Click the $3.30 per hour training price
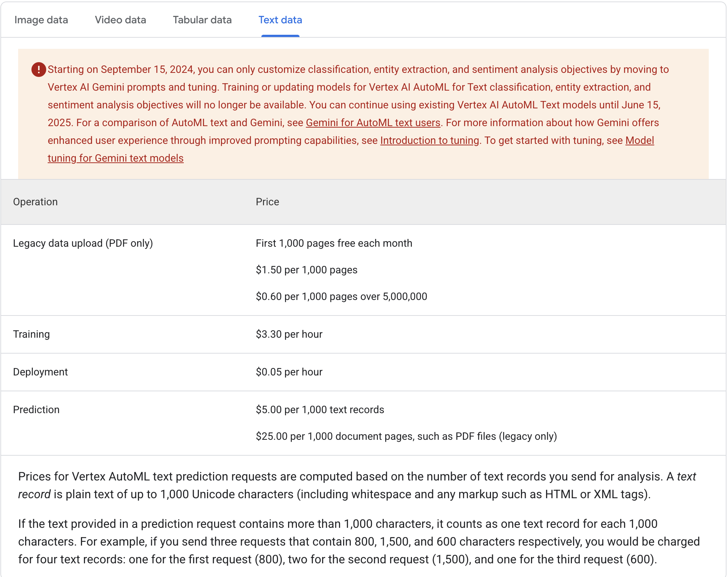 (x=289, y=334)
